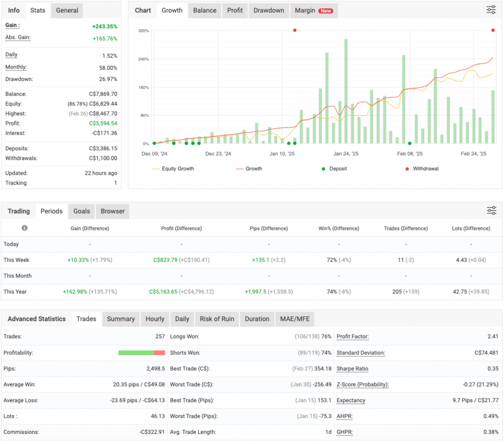Select the Margin New tab
The height and width of the screenshot is (444, 504).
313,10
